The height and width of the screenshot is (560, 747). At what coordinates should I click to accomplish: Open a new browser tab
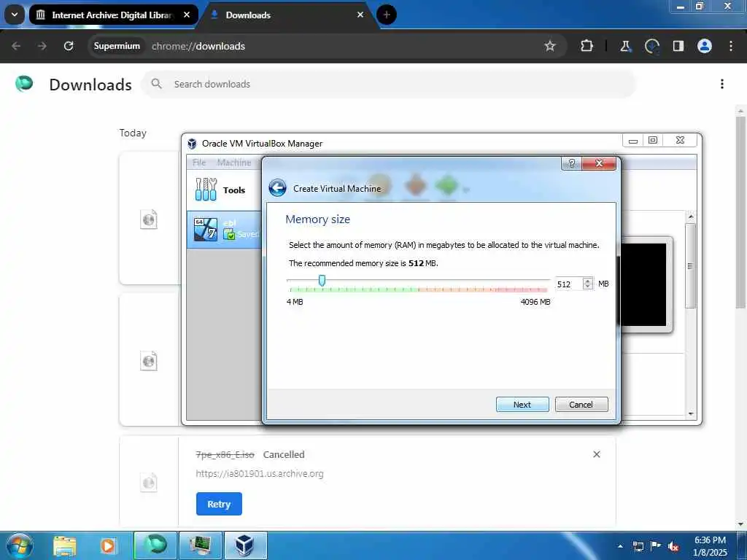pyautogui.click(x=387, y=15)
